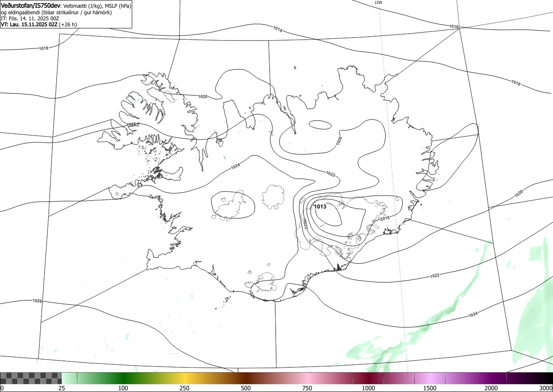Click the '1000' value on the color scale
553x392 pixels.
pos(369,388)
